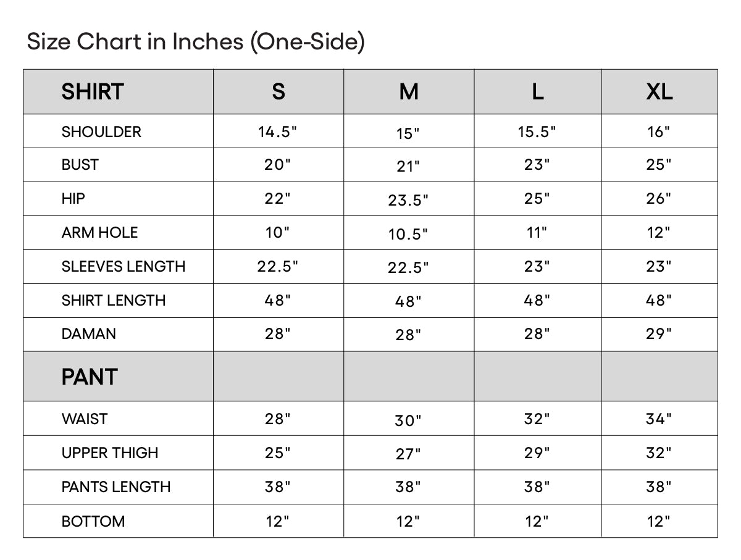Select the M size column header
Screen dimensions: 741x560
[x=409, y=92]
